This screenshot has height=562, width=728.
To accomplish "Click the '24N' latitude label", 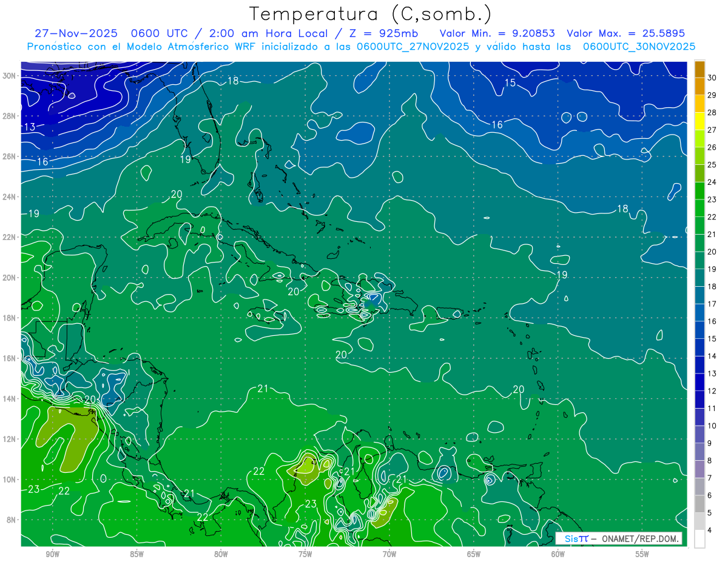I will coord(9,196).
